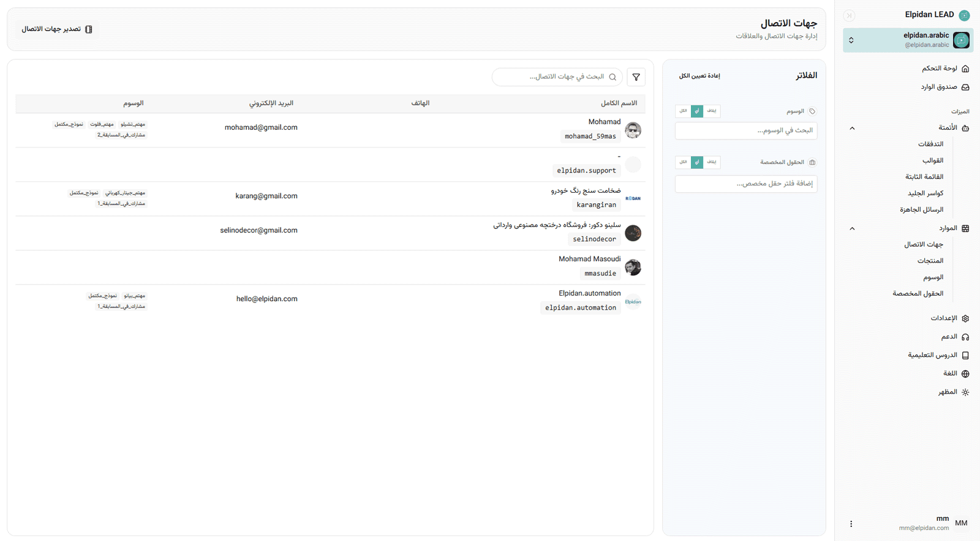Click the briefcase icon in الحقول المخصصة filter
This screenshot has width=980, height=541.
pyautogui.click(x=812, y=162)
